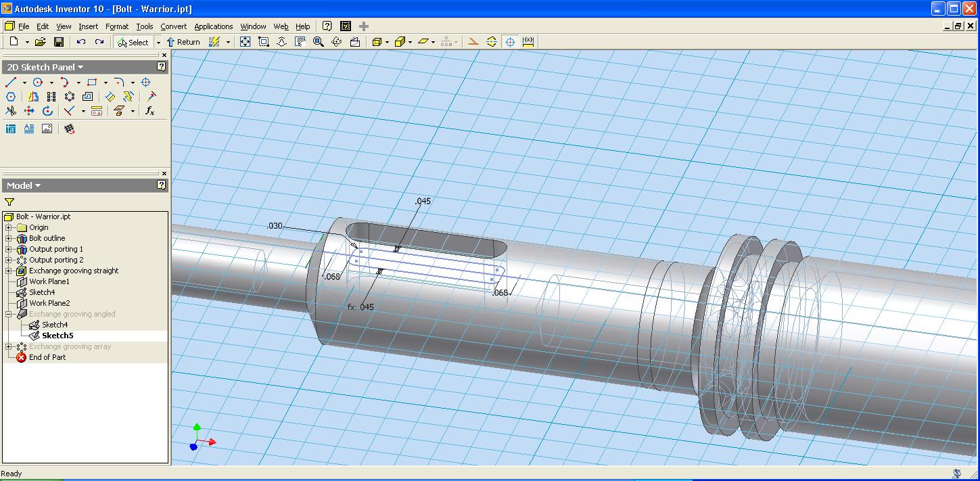The image size is (980, 481).
Task: Run the Auto Dimension tool
Action: [129, 97]
